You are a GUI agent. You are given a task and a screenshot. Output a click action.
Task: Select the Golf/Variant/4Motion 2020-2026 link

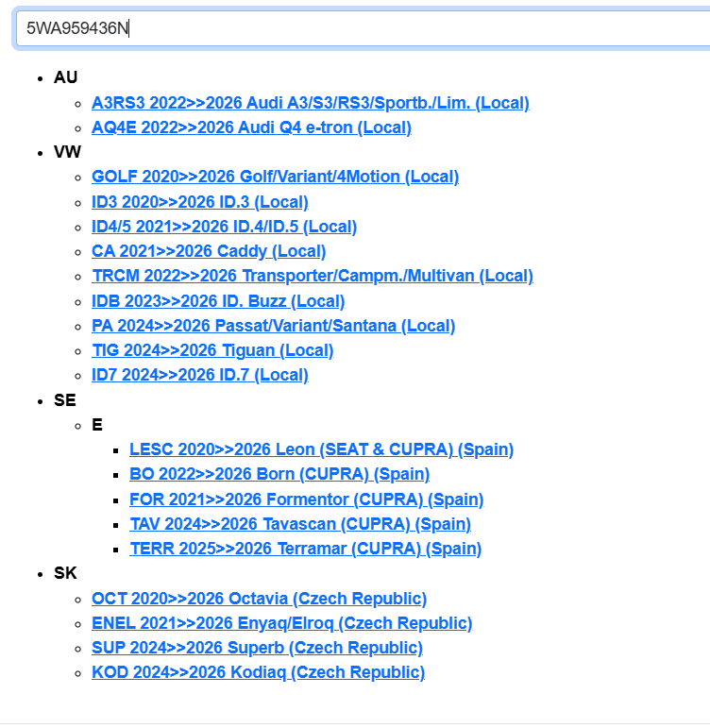(275, 177)
